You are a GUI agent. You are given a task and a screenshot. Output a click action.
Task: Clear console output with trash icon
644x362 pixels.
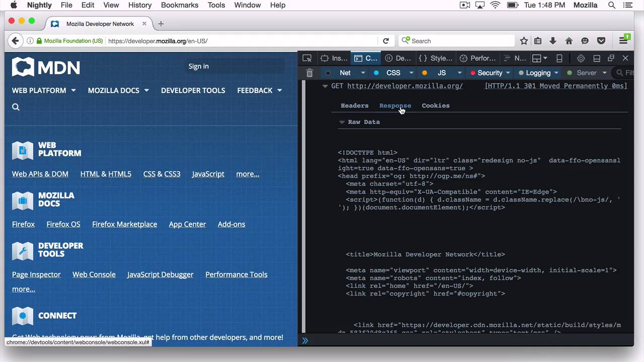coord(309,73)
